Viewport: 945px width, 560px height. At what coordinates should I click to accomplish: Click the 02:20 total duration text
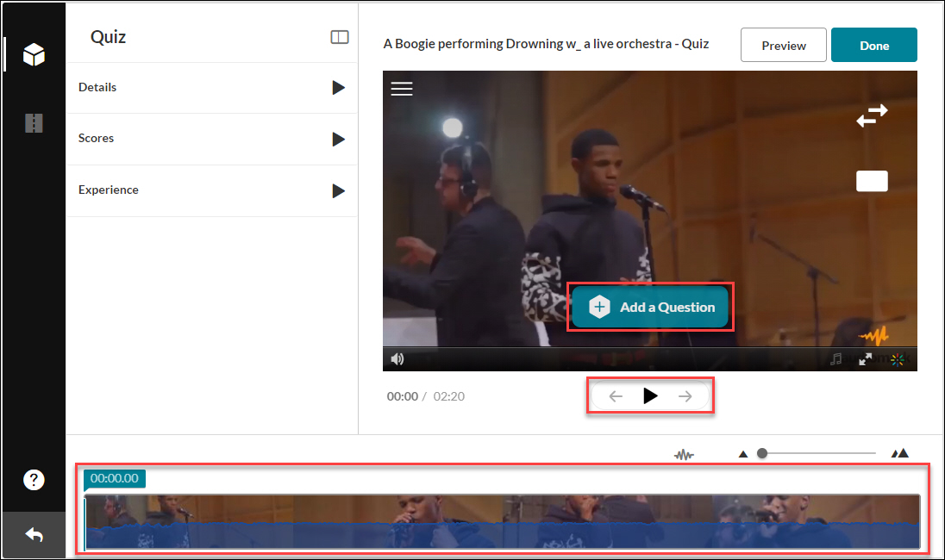click(449, 397)
